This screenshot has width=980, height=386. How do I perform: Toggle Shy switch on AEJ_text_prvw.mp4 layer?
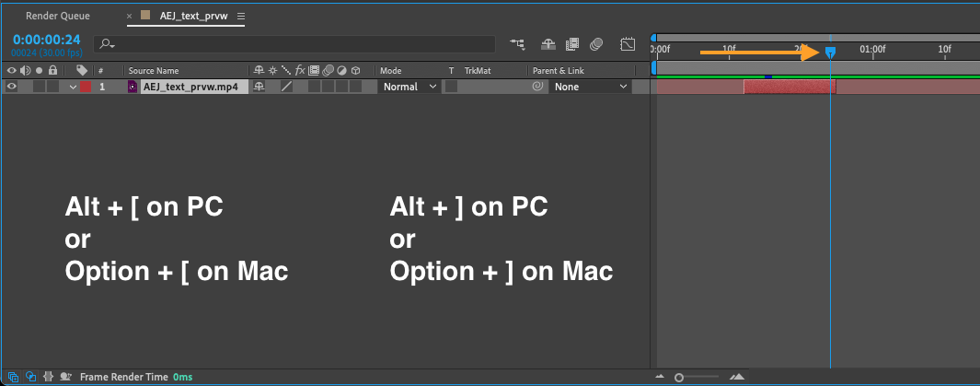[x=259, y=87]
